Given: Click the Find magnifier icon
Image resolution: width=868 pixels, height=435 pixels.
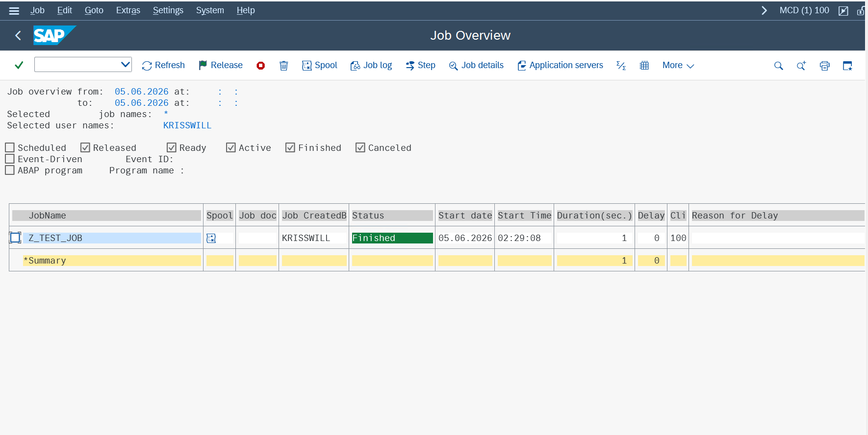Looking at the screenshot, I should (x=779, y=66).
